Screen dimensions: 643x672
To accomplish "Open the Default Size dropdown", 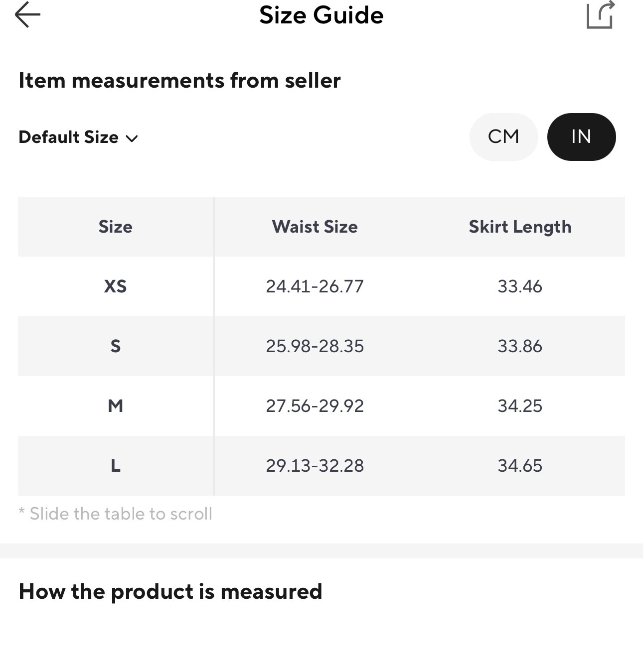I will (x=69, y=137).
